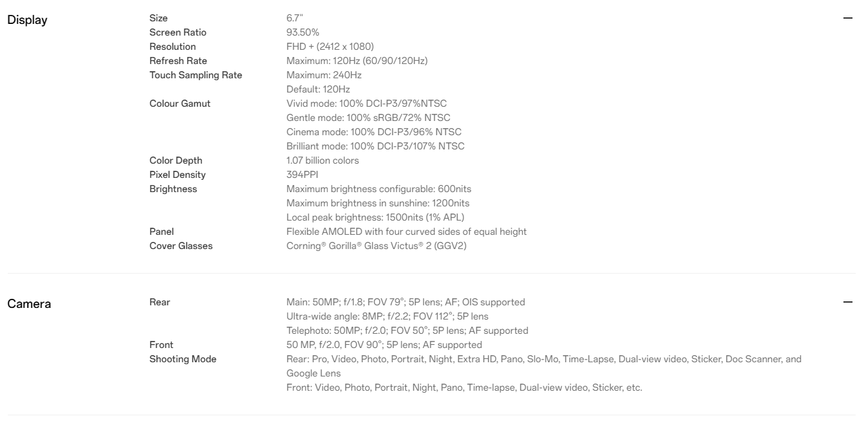The width and height of the screenshot is (868, 425).
Task: Collapse the Display section minus icon
Action: 848,19
